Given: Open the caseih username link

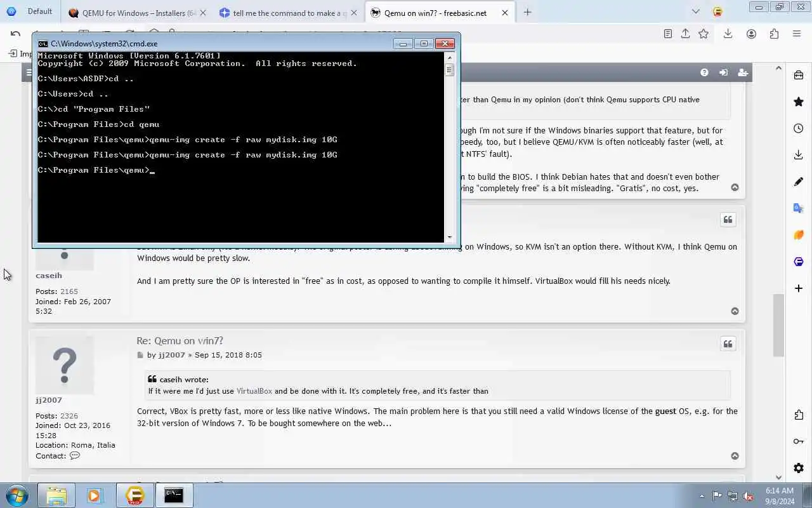Looking at the screenshot, I should [49, 276].
